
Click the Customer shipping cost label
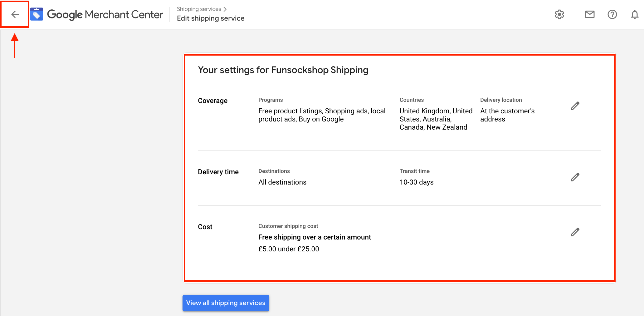pos(288,226)
